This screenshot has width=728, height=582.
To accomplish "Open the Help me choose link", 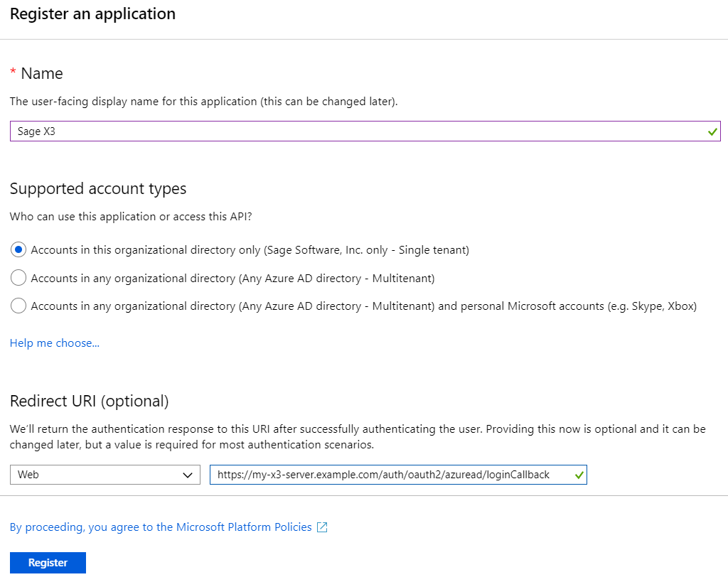I will 55,343.
